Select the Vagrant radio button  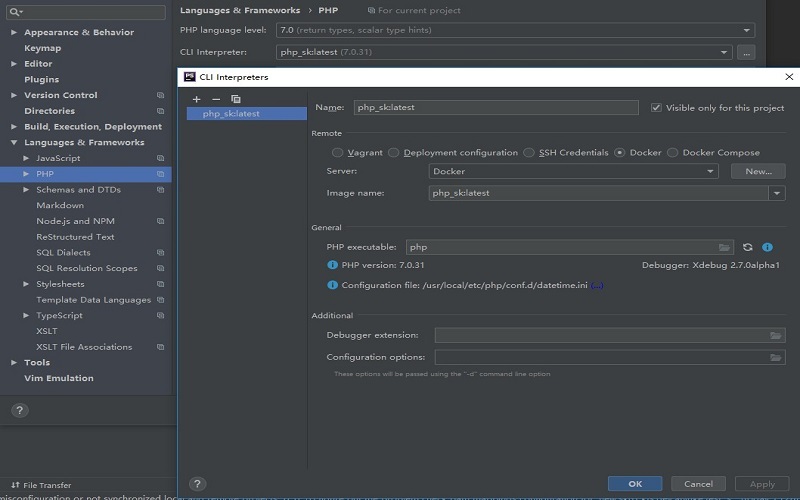[x=338, y=153]
